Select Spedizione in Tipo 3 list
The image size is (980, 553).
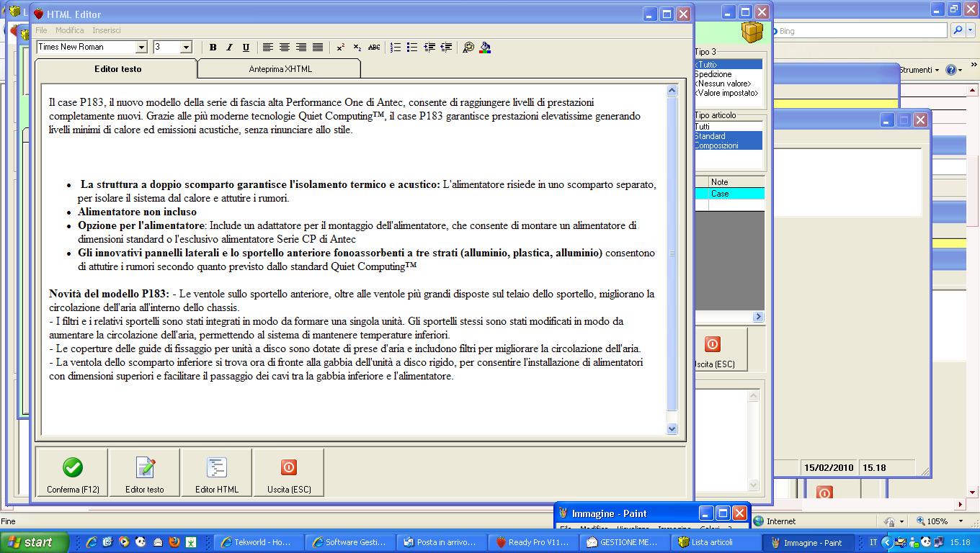[728, 74]
